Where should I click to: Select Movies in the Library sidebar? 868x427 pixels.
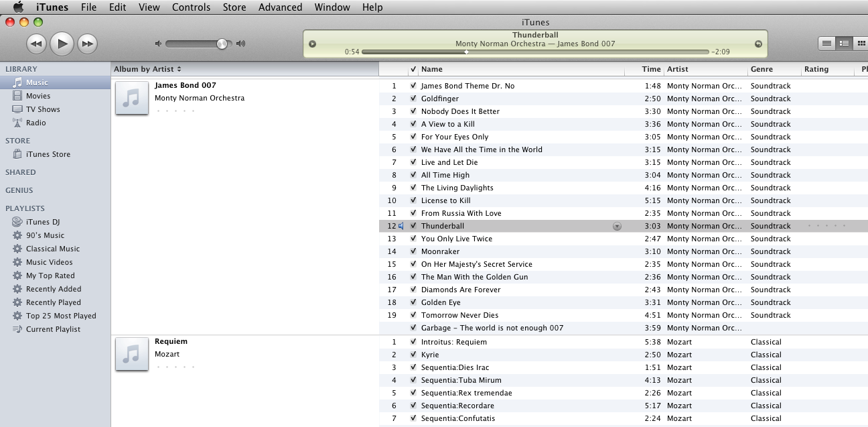tap(56, 96)
